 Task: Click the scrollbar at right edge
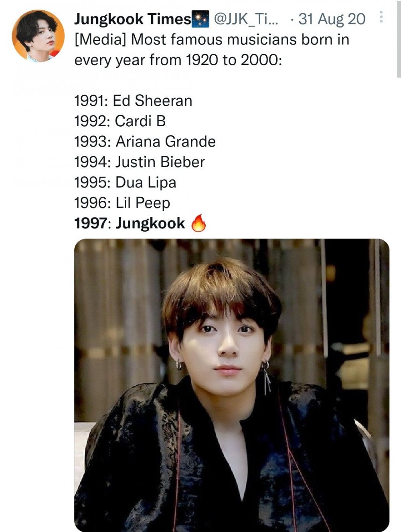pos(398,39)
